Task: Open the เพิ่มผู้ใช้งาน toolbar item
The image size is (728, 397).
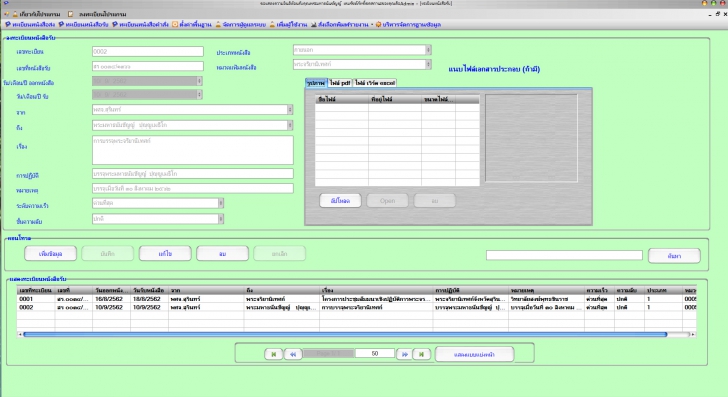Action: [289, 24]
